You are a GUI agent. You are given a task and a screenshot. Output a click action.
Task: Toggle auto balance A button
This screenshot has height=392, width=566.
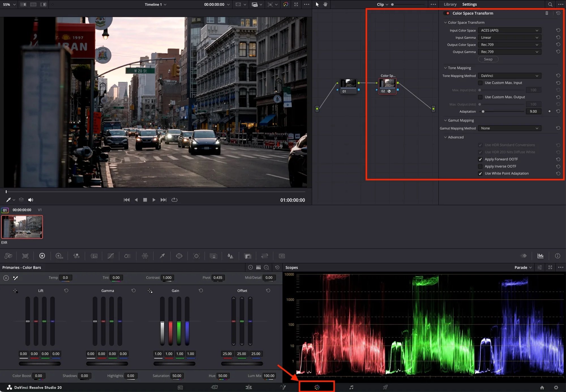6,278
